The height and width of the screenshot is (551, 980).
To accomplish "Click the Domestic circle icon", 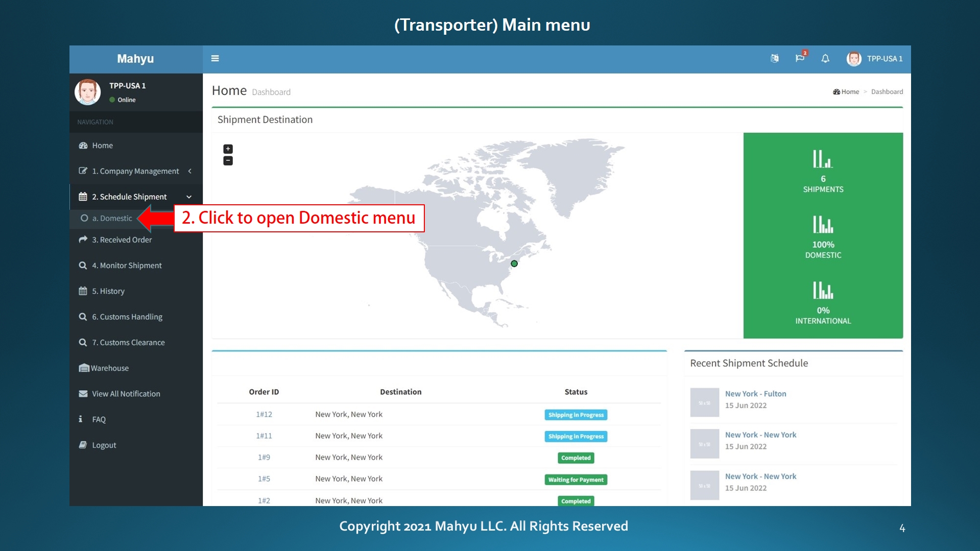I will click(x=84, y=218).
